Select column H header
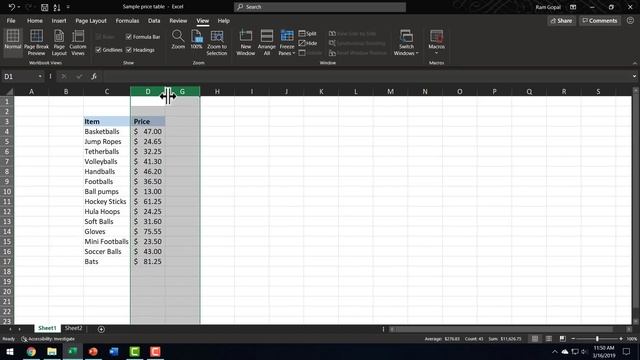The image size is (640, 360). [217, 91]
